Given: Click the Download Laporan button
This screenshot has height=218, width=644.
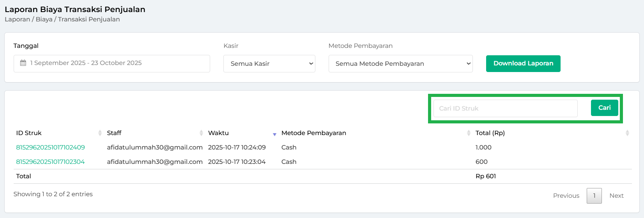Looking at the screenshot, I should 523,63.
